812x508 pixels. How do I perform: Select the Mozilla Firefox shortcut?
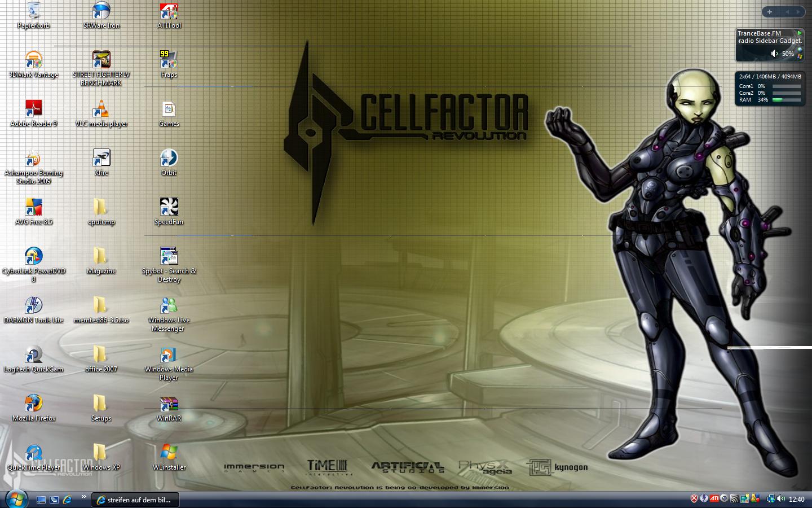34,408
